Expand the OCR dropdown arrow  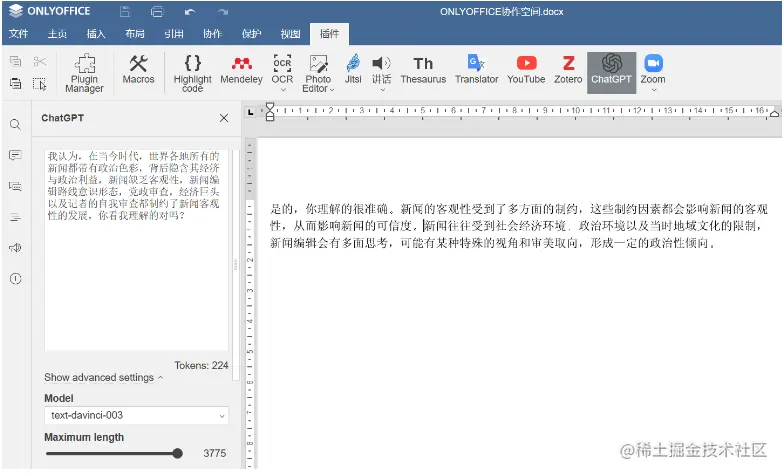click(283, 90)
